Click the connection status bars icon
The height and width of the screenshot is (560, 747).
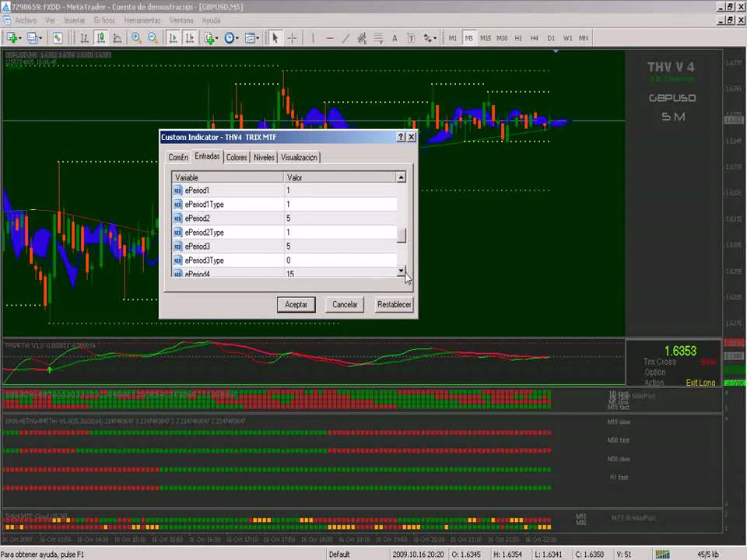click(x=662, y=555)
